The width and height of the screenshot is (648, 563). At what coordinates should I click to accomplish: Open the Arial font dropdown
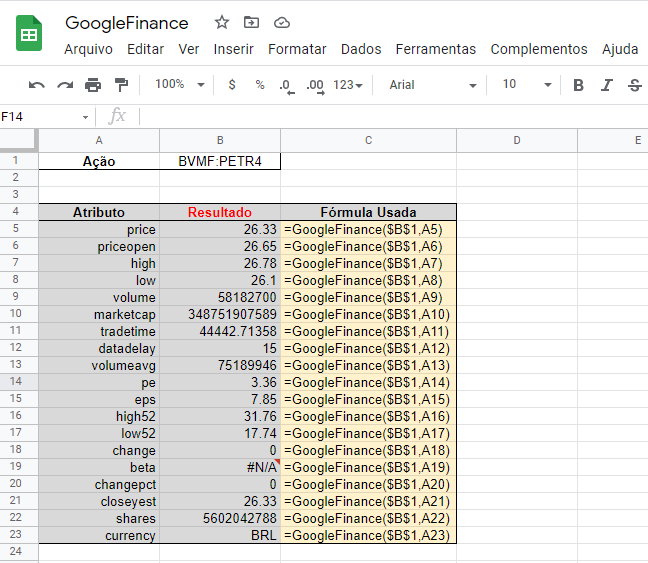tap(433, 85)
